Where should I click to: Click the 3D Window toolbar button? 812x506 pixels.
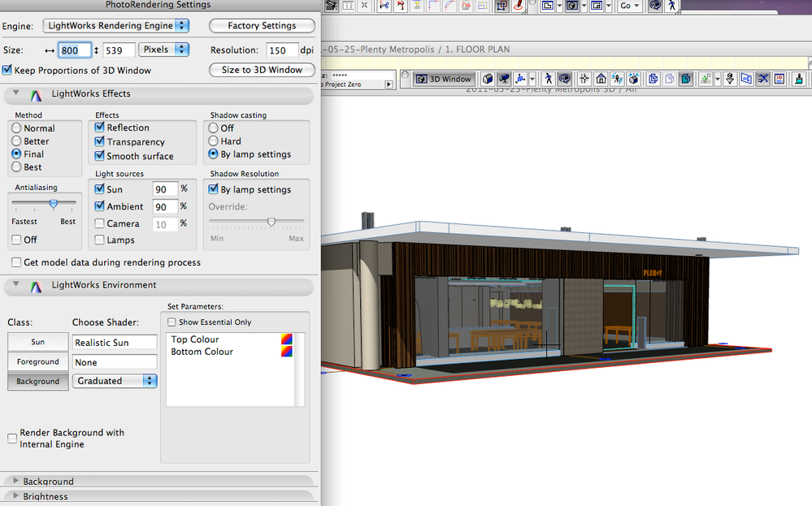click(x=443, y=79)
